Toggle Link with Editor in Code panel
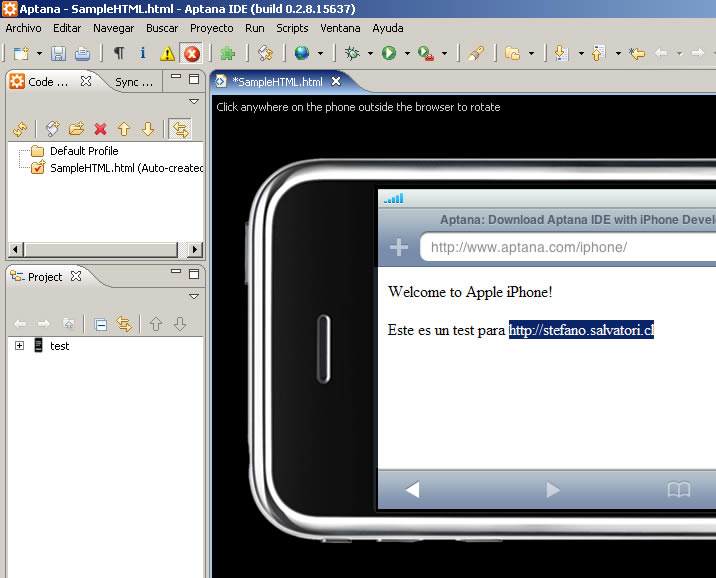Viewport: 716px width, 578px height. (180, 129)
